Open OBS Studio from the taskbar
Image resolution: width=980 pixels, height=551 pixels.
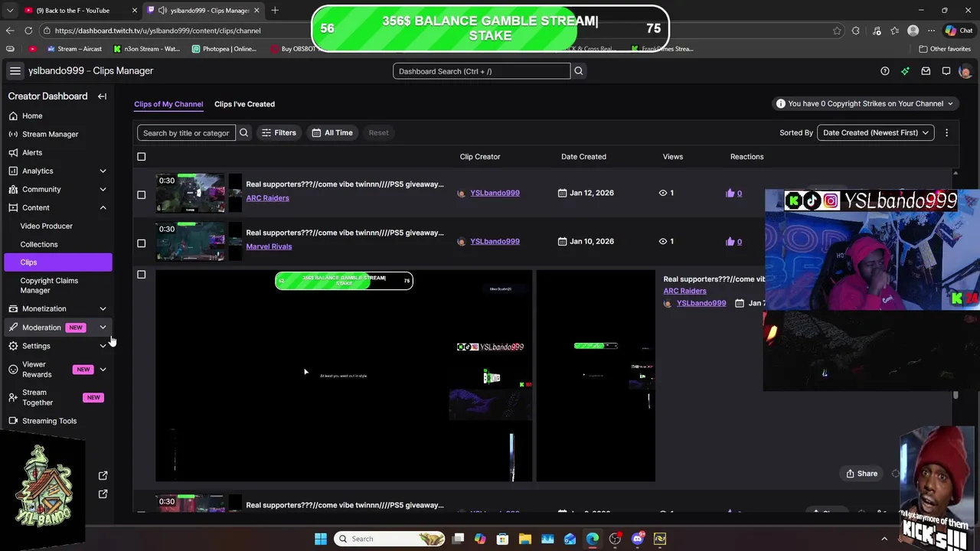click(x=615, y=539)
